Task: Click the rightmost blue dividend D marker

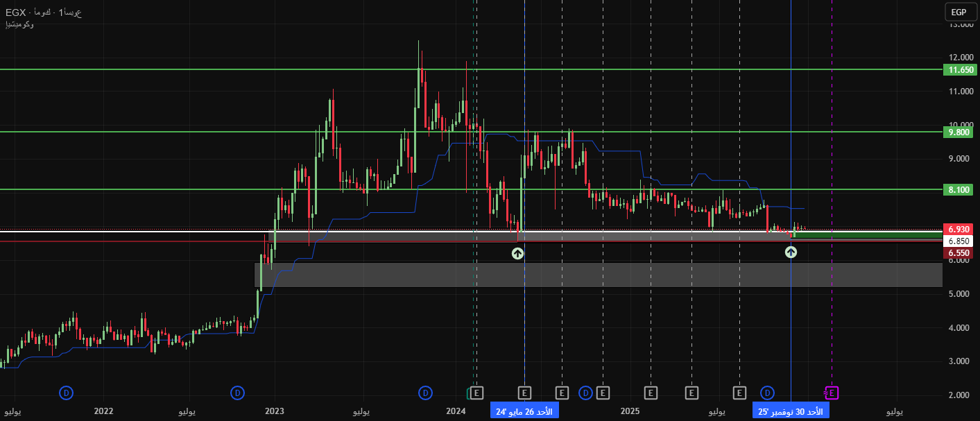Action: (767, 393)
